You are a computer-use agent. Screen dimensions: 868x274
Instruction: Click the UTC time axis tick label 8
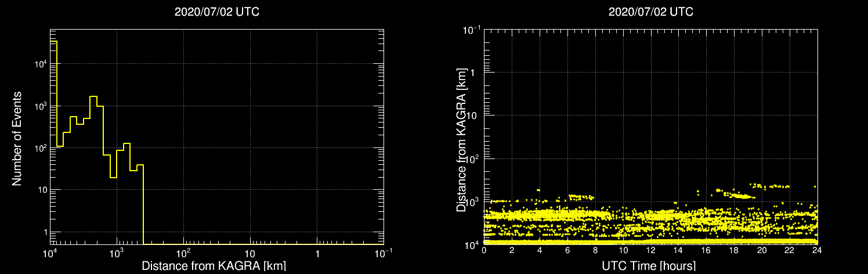coord(595,250)
